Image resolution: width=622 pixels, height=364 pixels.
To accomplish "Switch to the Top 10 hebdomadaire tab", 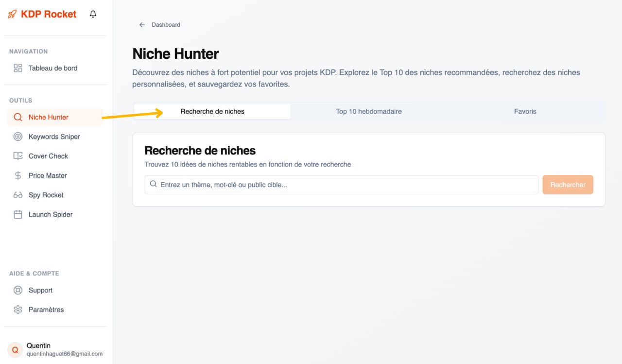I will coord(369,111).
